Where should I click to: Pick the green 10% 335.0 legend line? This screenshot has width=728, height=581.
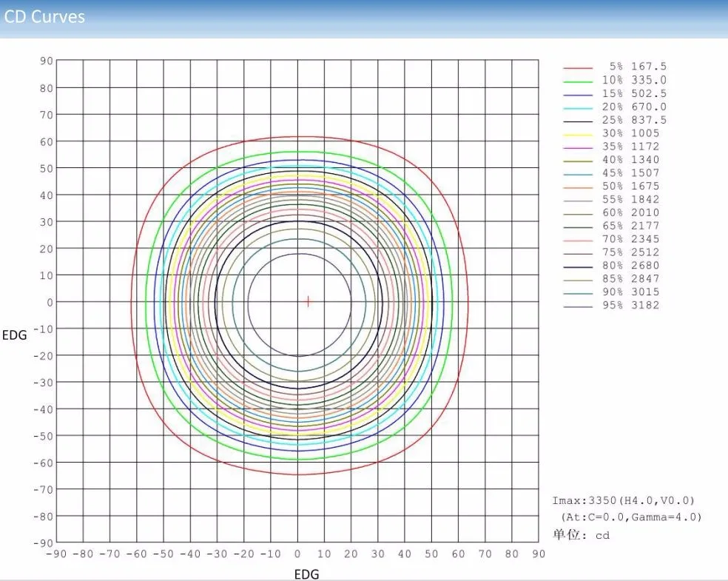tap(578, 81)
